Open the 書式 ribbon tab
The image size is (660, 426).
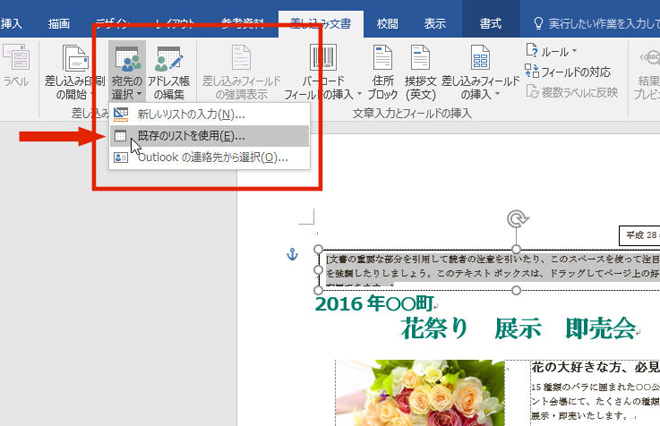click(491, 24)
